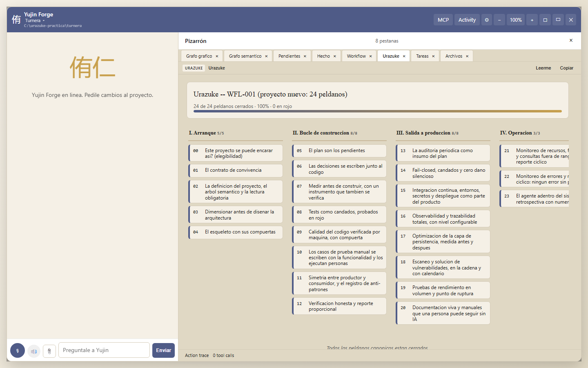The image size is (588, 368).
Task: Open the Tareas tab
Action: click(422, 56)
